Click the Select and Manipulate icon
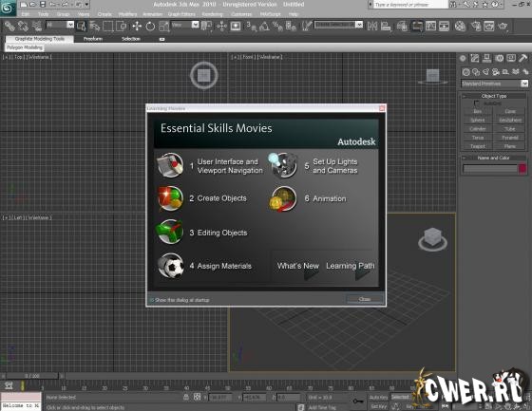The width and height of the screenshot is (532, 411). click(x=221, y=27)
